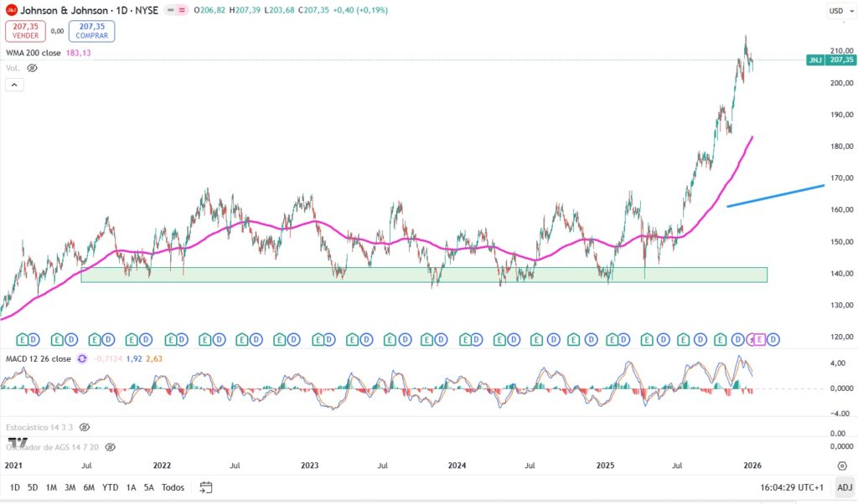Screen dimensions: 858x504
Task: Collapse the chart legend using chevron arrow
Action: pyautogui.click(x=13, y=85)
